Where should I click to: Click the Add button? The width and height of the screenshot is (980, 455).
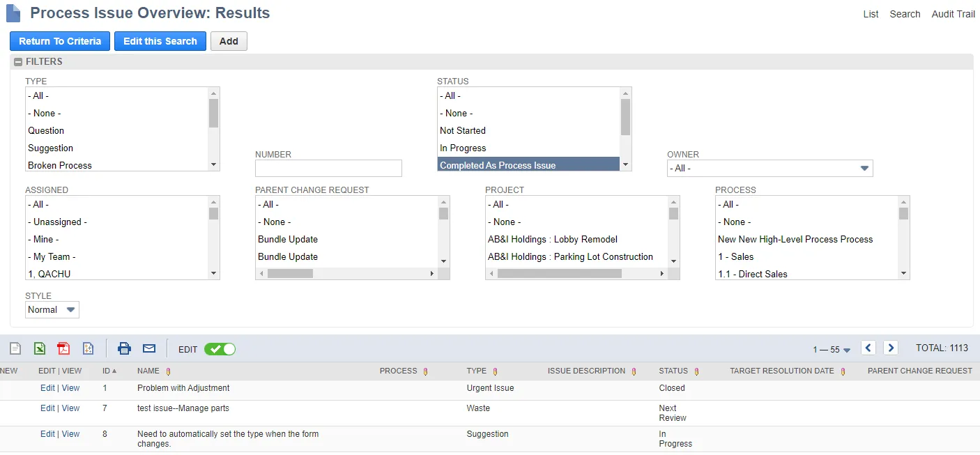[229, 41]
